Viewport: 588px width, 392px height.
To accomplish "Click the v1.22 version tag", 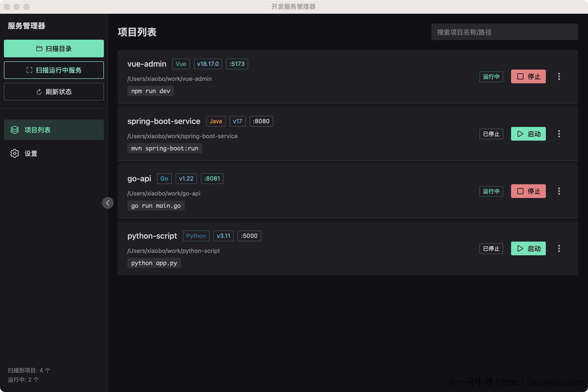I will point(186,179).
